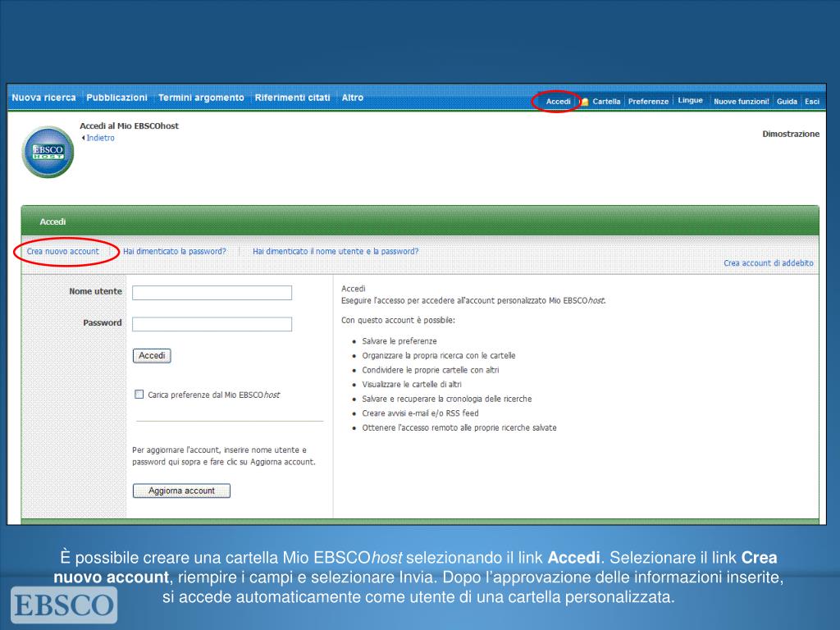Open the Lingue language menu
Viewport: 840px width, 630px height.
[691, 100]
